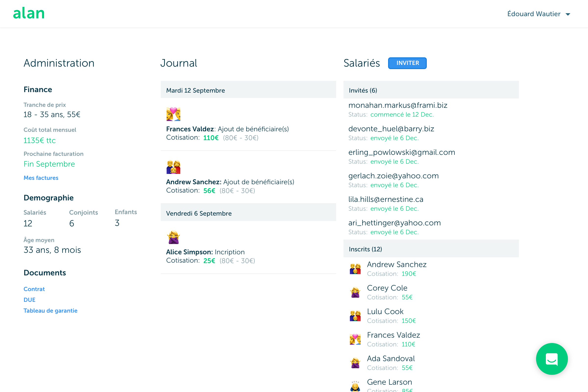Viewport: 588px width, 392px height.
Task: Click Gene Larson's avatar icon
Action: click(355, 386)
